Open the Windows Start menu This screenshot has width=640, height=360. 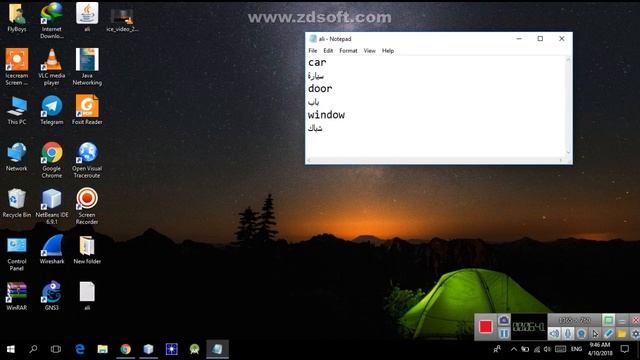coord(11,349)
